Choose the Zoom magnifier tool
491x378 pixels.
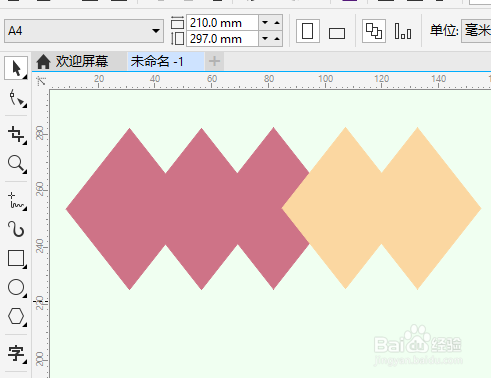[x=16, y=164]
